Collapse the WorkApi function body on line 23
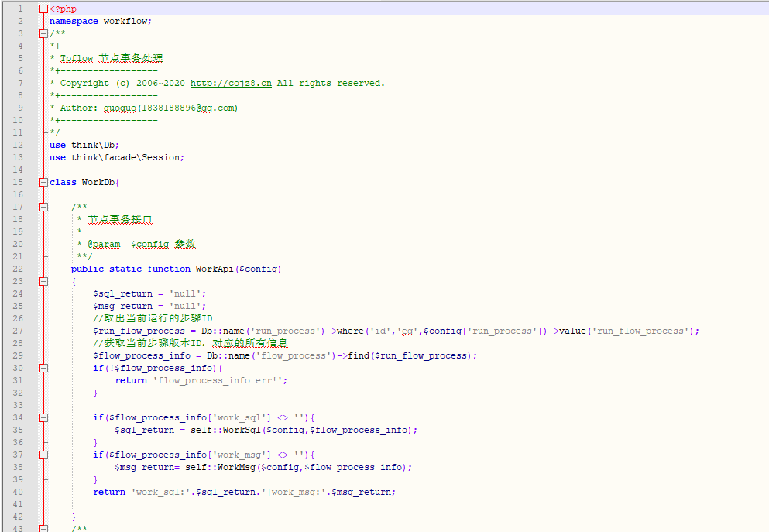This screenshot has height=532, width=769. tap(43, 282)
